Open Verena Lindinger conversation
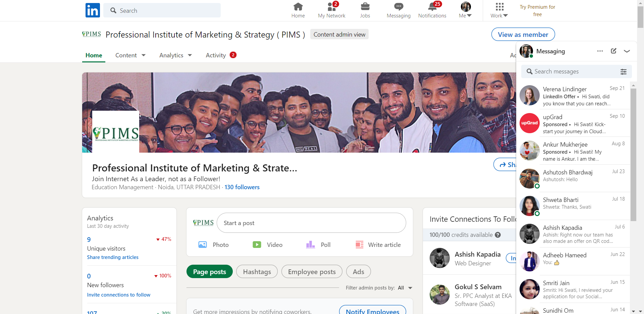Image resolution: width=644 pixels, height=314 pixels. tap(573, 96)
